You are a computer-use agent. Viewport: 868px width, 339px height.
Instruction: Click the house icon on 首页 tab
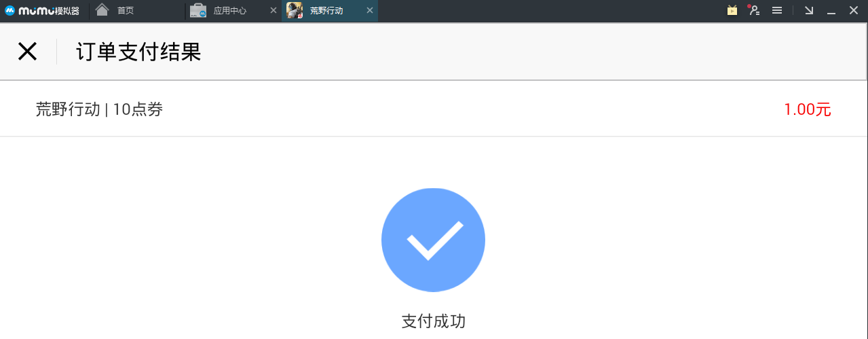click(x=102, y=10)
